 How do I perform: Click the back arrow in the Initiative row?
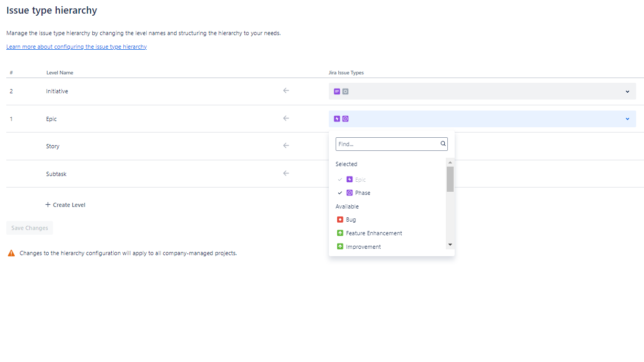pos(286,91)
